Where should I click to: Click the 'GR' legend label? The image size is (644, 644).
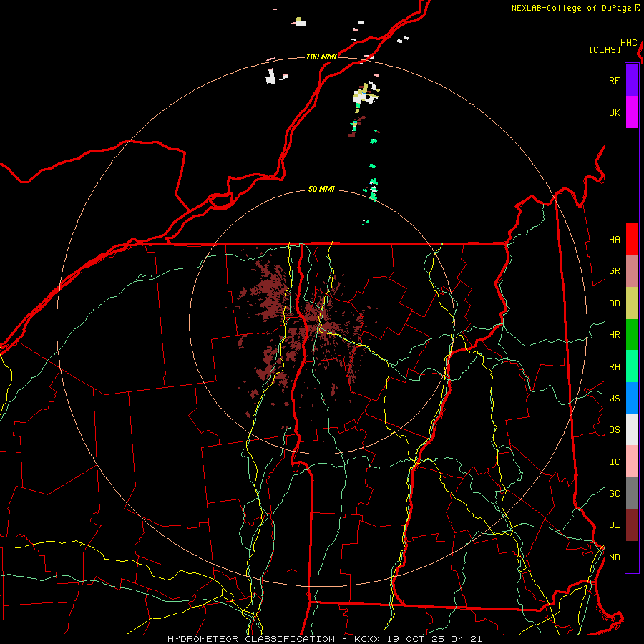pos(614,271)
